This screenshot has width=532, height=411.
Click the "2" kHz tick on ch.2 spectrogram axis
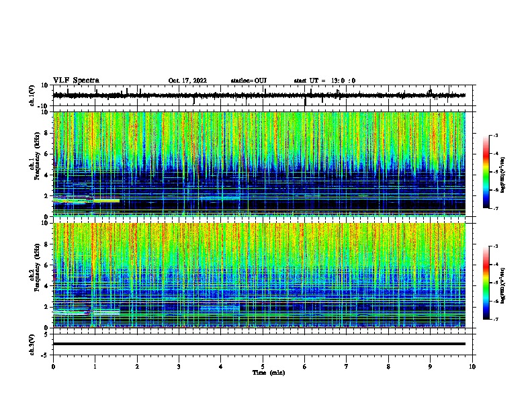pos(47,307)
